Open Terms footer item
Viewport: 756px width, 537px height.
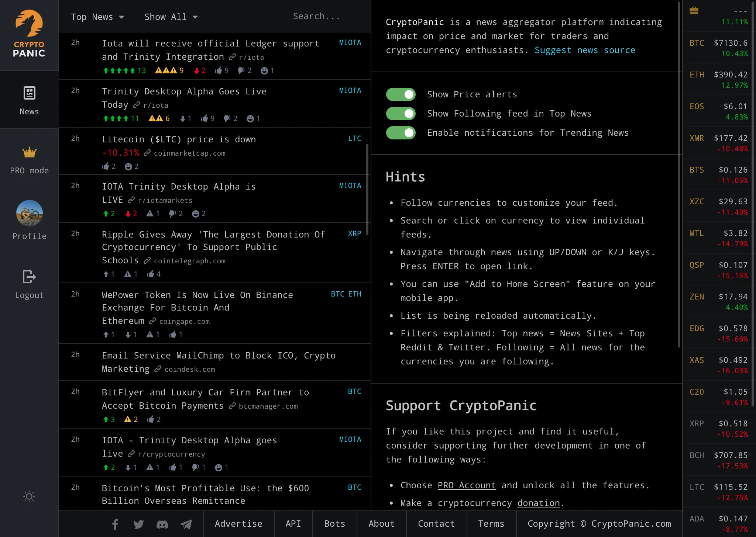click(x=491, y=524)
